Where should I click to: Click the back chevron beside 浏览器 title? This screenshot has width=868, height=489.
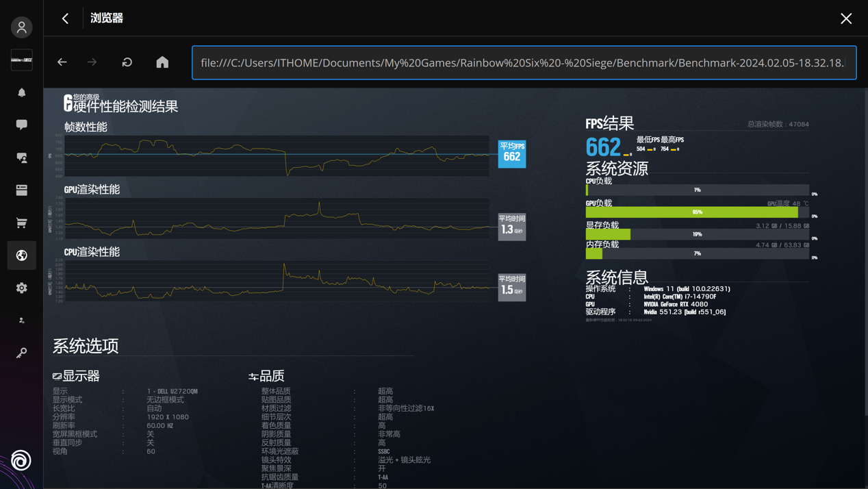pos(65,18)
